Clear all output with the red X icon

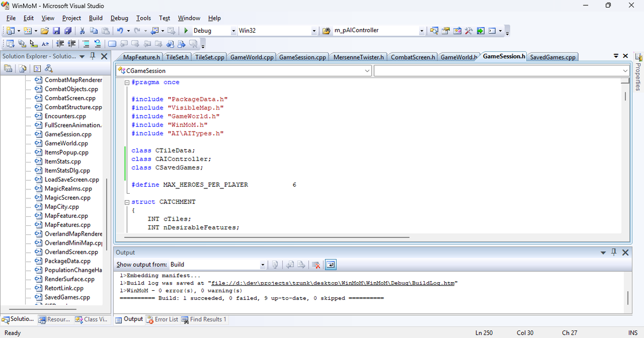(x=316, y=264)
